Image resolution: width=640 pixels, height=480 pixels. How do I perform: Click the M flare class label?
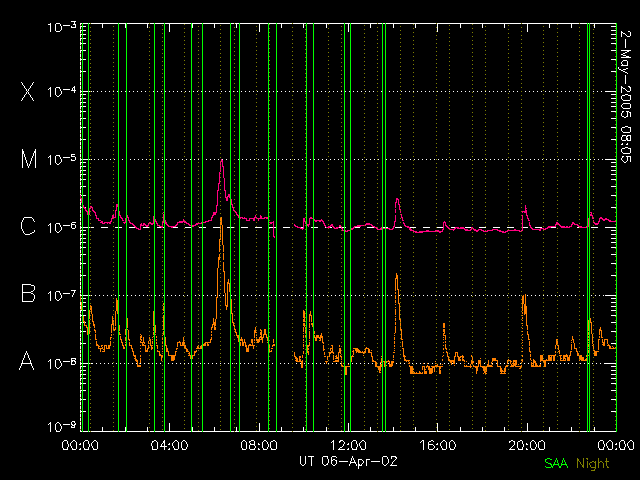pyautogui.click(x=29, y=159)
